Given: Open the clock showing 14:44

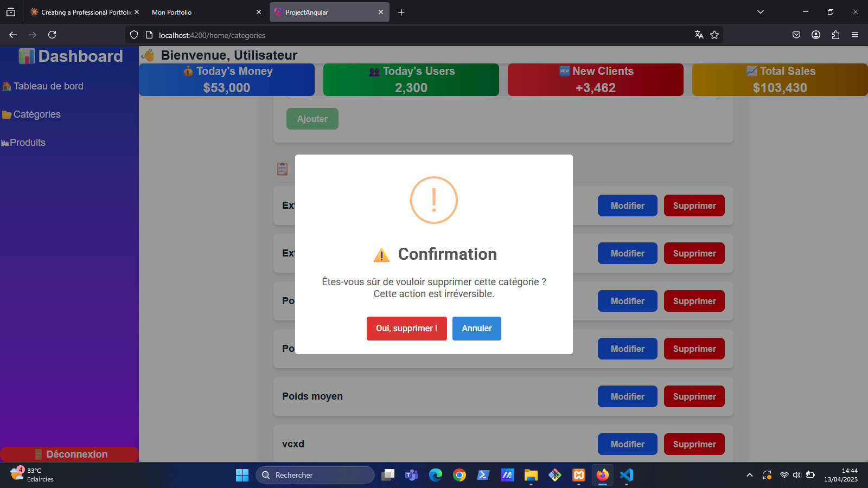Looking at the screenshot, I should click(x=841, y=475).
